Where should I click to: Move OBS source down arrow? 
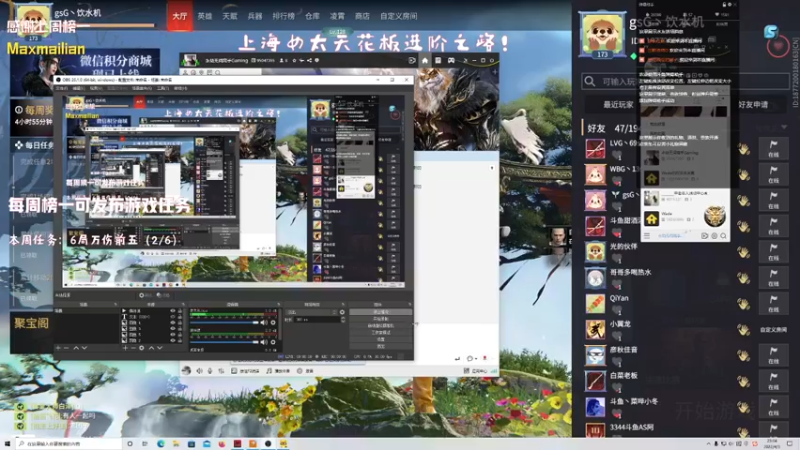(160, 348)
